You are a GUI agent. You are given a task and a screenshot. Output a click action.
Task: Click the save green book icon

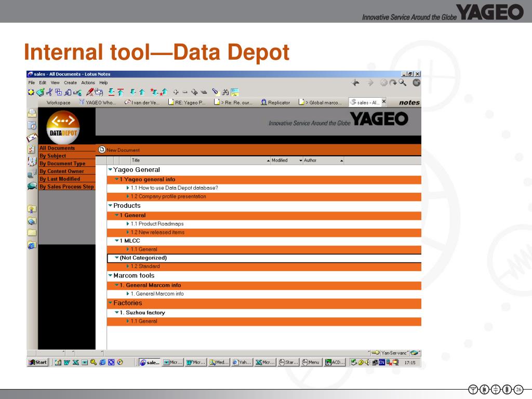(41, 92)
